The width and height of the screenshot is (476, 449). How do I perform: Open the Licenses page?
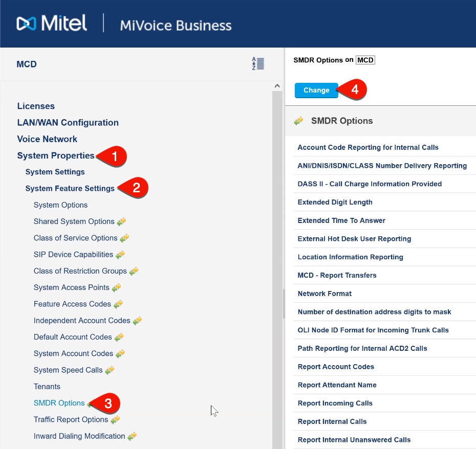click(x=36, y=106)
